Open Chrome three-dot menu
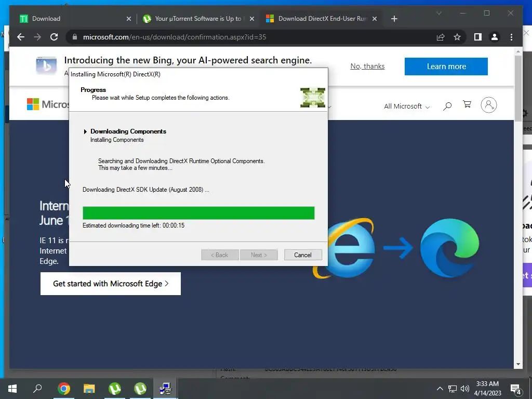532x399 pixels. point(511,37)
